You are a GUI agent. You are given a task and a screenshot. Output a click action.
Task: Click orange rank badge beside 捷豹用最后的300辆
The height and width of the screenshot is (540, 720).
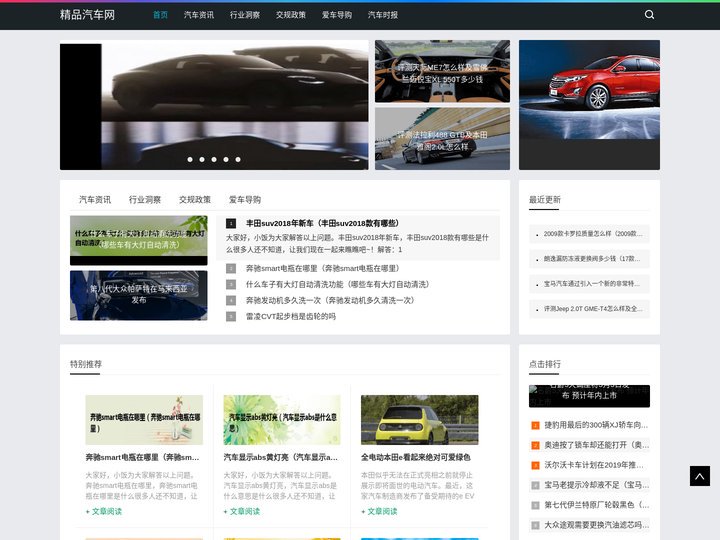pyautogui.click(x=535, y=426)
